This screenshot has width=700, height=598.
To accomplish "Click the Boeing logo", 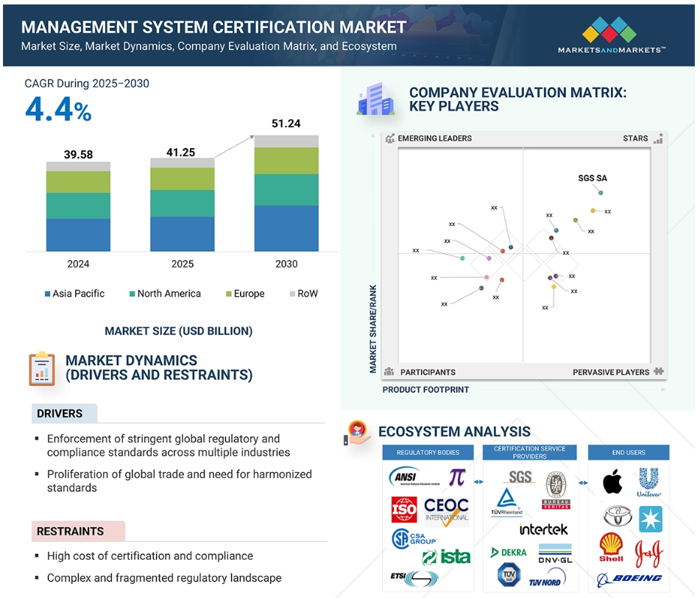I will tap(629, 580).
